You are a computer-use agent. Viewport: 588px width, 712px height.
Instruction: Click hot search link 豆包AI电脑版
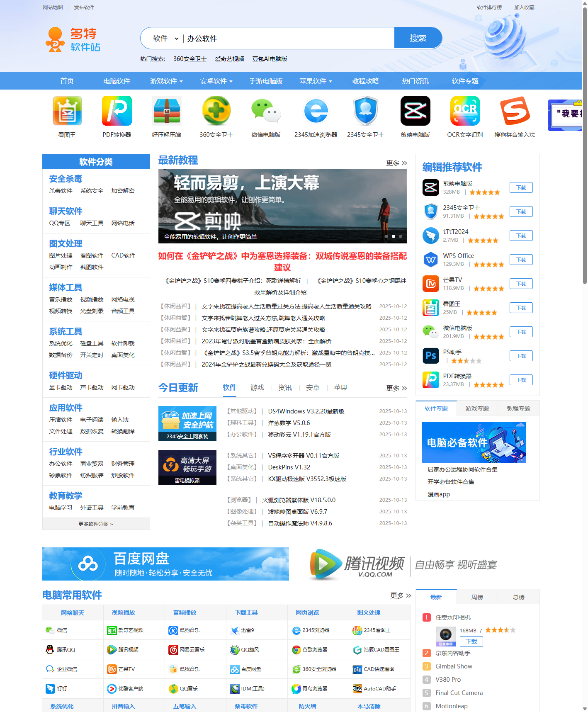point(270,59)
